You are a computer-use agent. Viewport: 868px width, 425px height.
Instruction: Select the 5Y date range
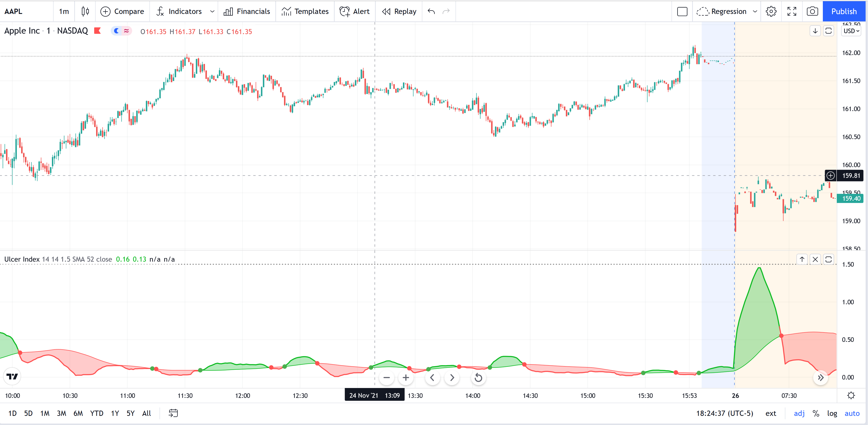tap(130, 413)
